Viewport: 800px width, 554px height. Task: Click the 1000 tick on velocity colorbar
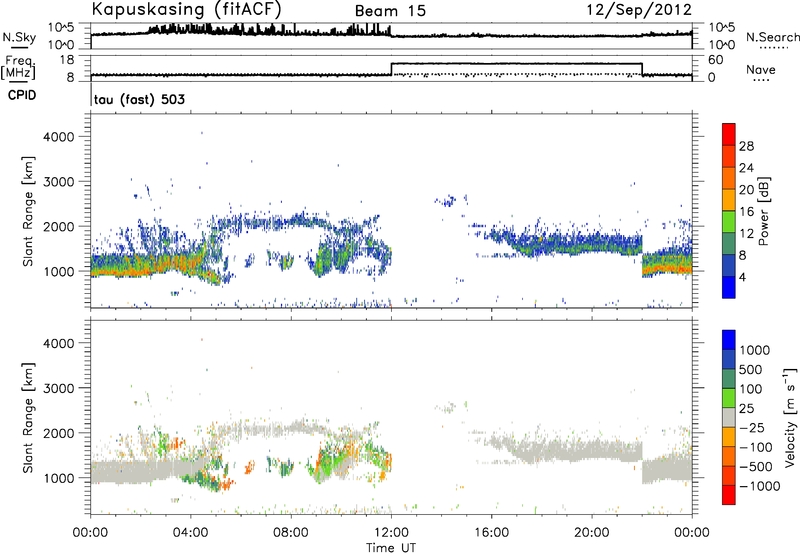(x=755, y=350)
